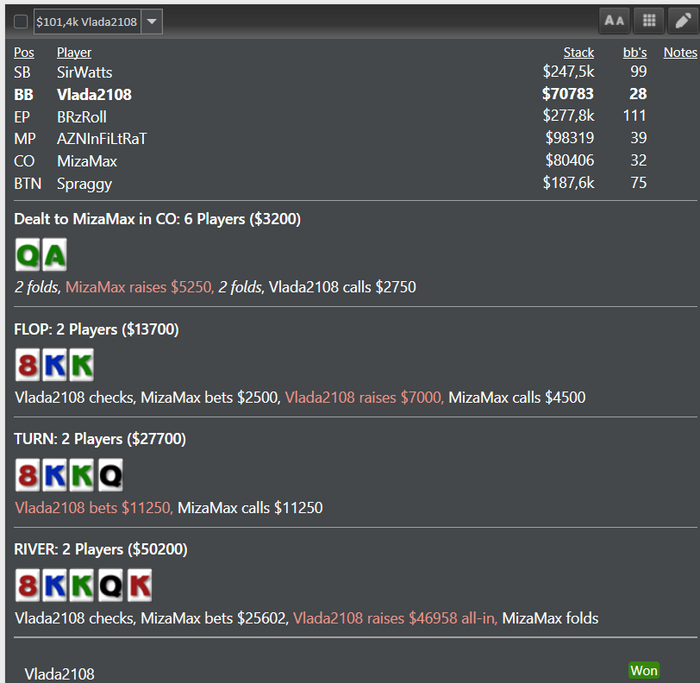Click the $277,8k stack value
The height and width of the screenshot is (683, 700).
[568, 116]
